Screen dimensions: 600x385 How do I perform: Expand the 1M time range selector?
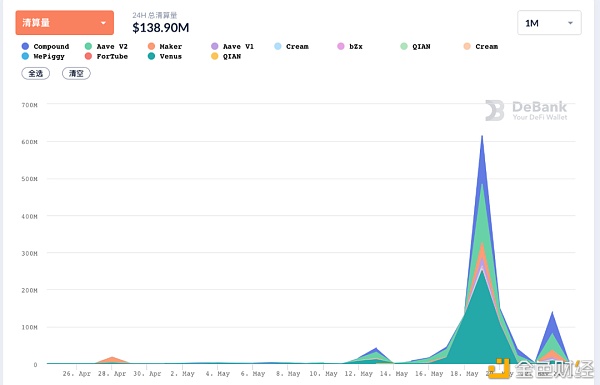tap(549, 23)
